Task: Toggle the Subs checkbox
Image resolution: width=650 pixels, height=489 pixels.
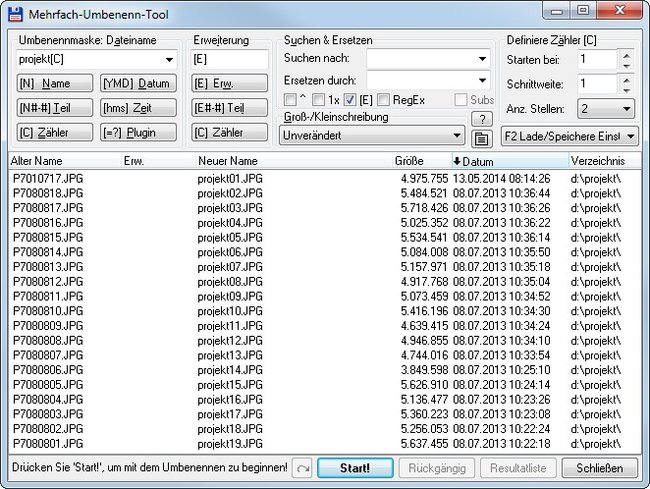Action: pos(461,99)
